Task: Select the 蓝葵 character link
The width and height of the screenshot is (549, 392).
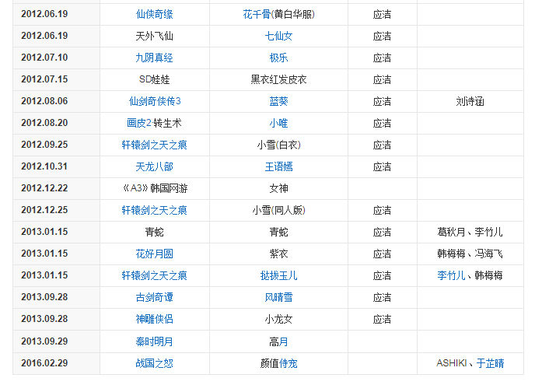Action: pos(278,101)
